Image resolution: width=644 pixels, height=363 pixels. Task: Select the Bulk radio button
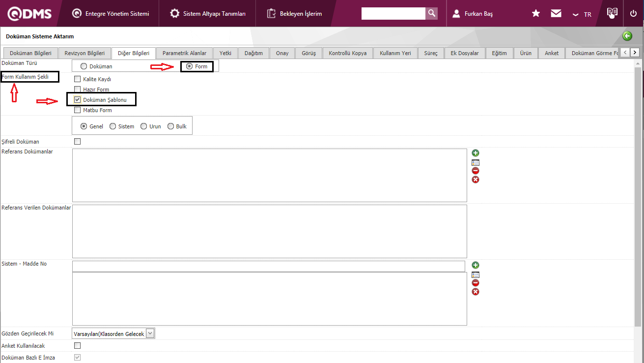(x=171, y=126)
